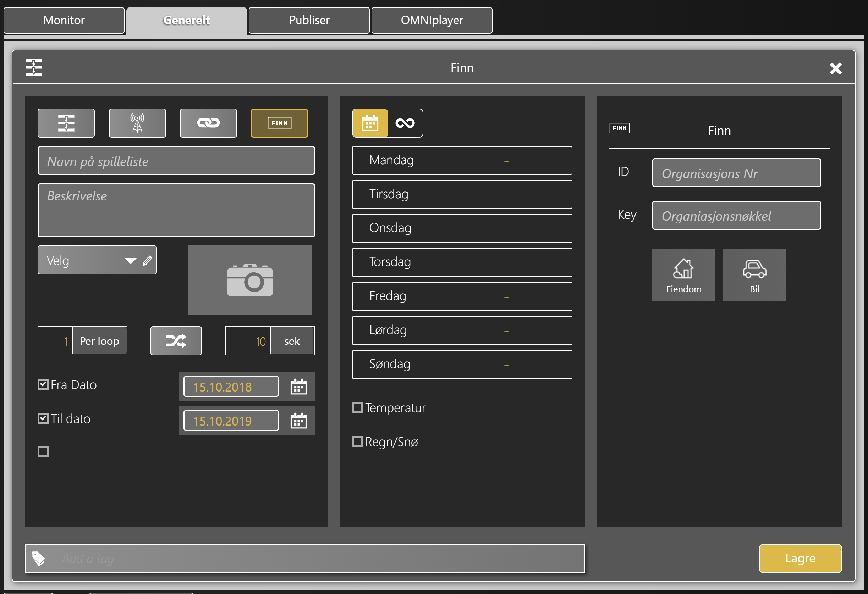Expand the Torsdag schedule row
The height and width of the screenshot is (594, 868).
[x=462, y=262]
